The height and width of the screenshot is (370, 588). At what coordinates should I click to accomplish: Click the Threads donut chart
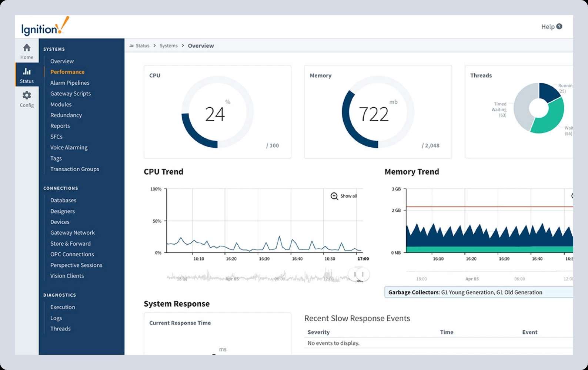539,108
